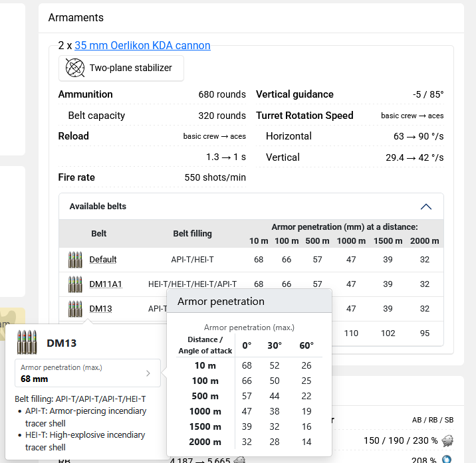
Task: Select the Default belt name
Action: point(103,259)
